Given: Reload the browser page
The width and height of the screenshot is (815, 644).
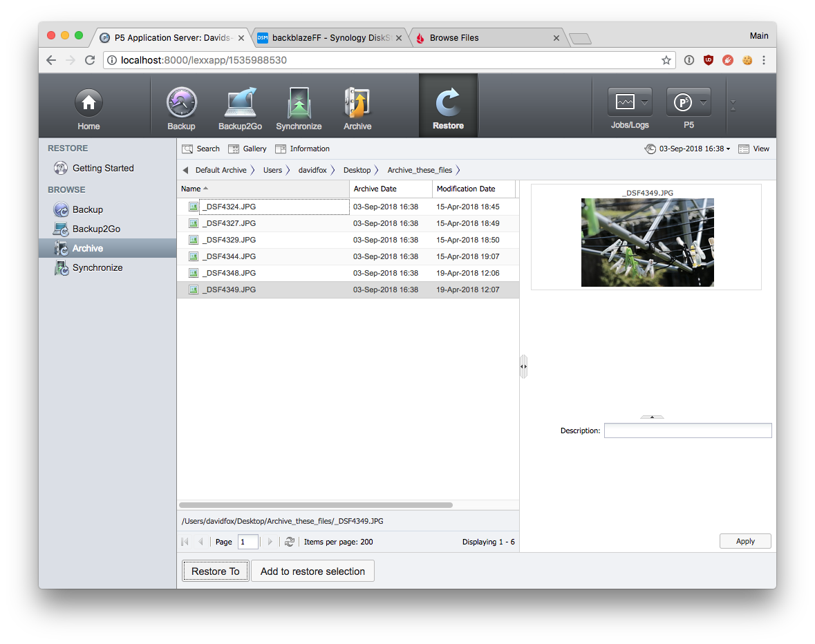Looking at the screenshot, I should [x=90, y=60].
